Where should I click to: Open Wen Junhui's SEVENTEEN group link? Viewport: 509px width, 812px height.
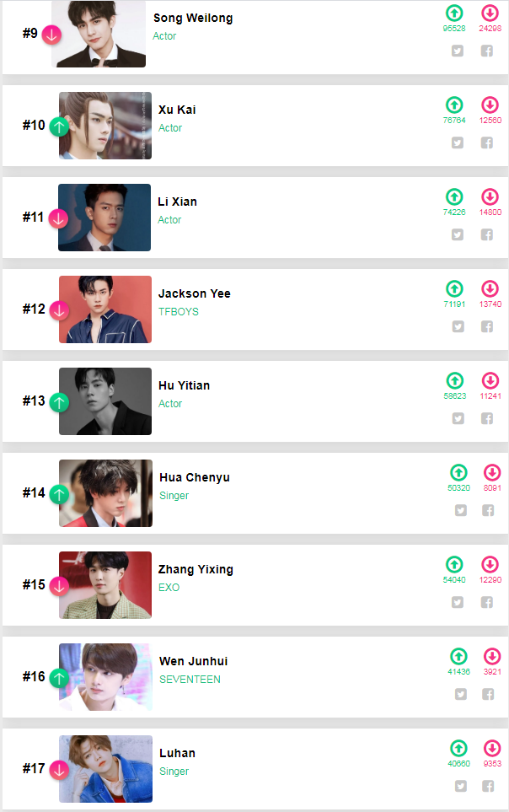coord(190,680)
